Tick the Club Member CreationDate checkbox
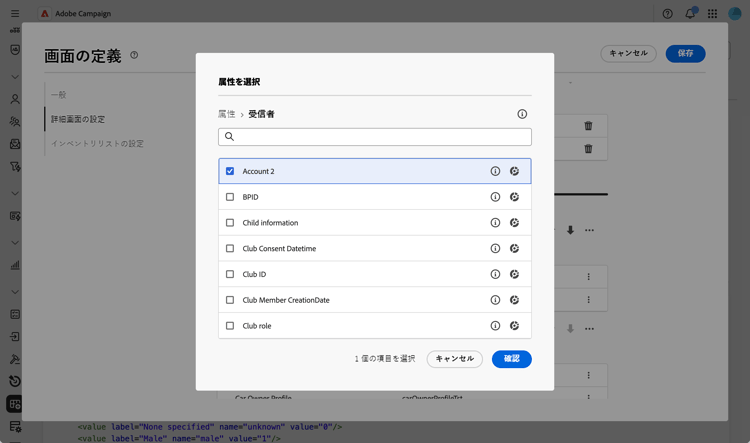The height and width of the screenshot is (443, 750). coord(230,300)
